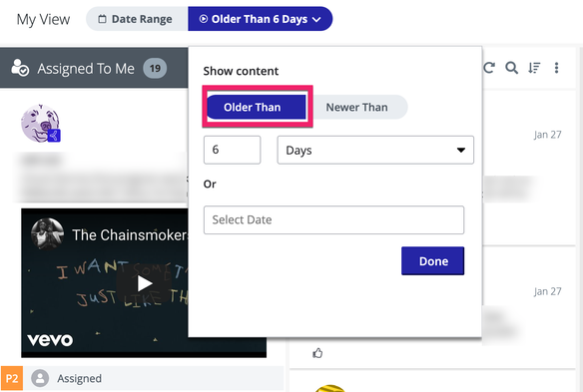583x392 pixels.
Task: Click the thumbs-up like icon
Action: tap(317, 353)
